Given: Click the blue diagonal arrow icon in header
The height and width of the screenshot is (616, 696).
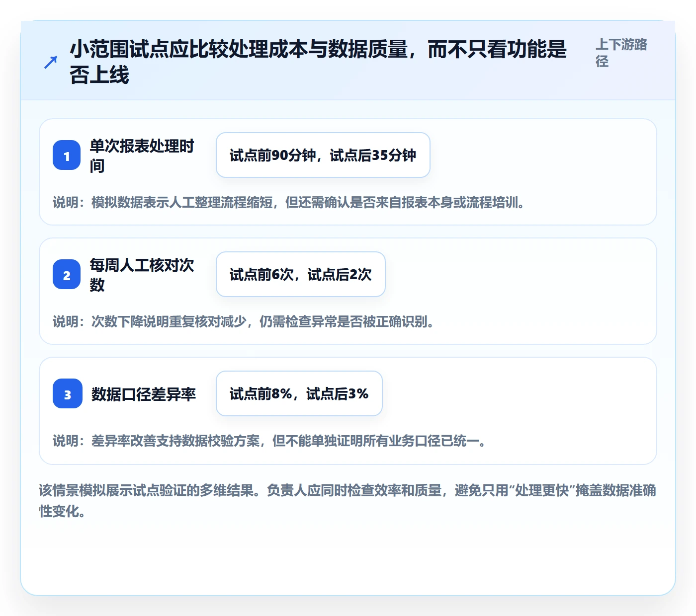Looking at the screenshot, I should (51, 62).
